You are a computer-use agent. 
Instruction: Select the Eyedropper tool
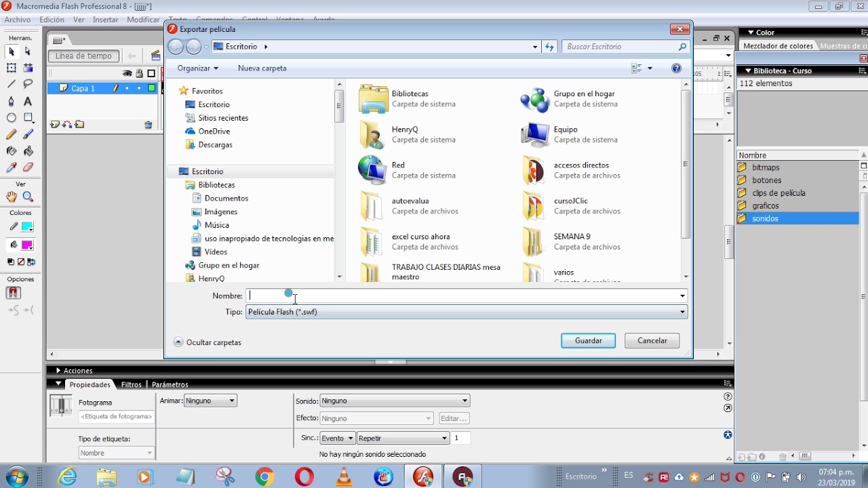point(12,167)
